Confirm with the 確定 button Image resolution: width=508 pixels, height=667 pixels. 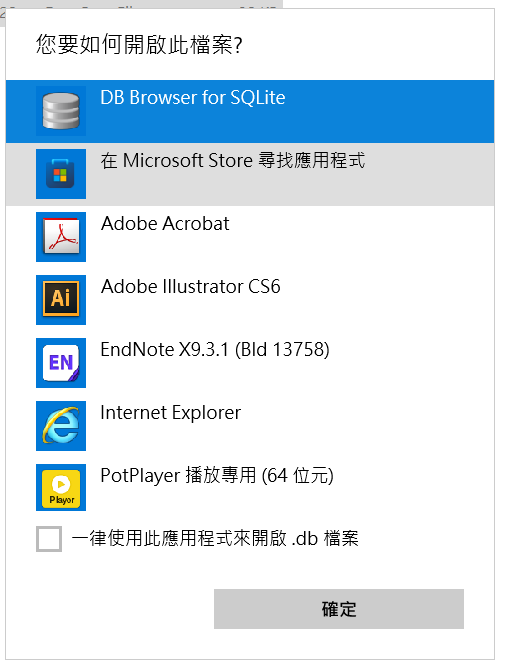coord(339,609)
